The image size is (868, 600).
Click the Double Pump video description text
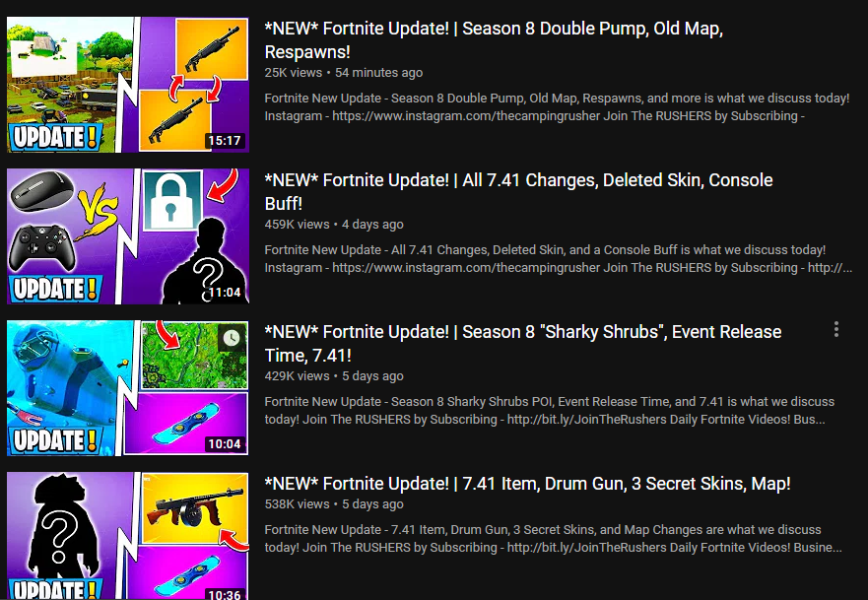pyautogui.click(x=557, y=106)
